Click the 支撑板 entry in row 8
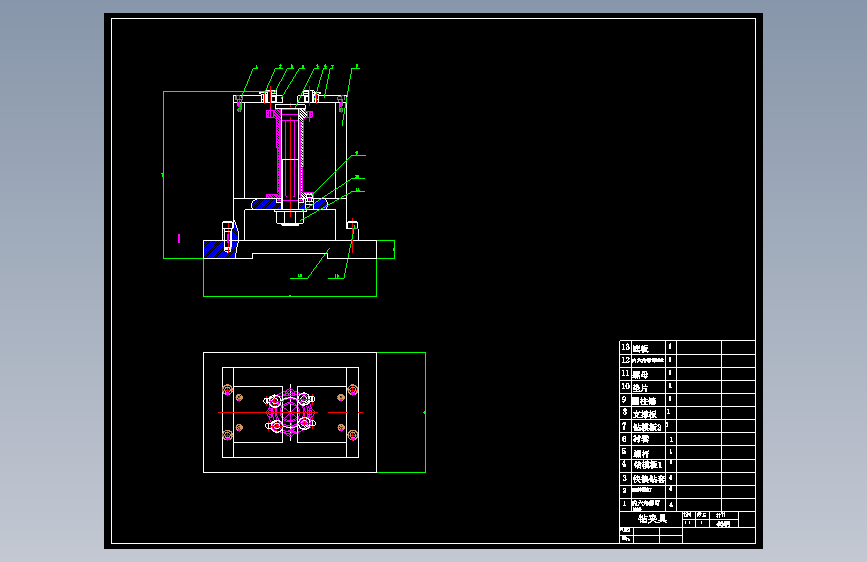The width and height of the screenshot is (867, 562). [x=645, y=414]
